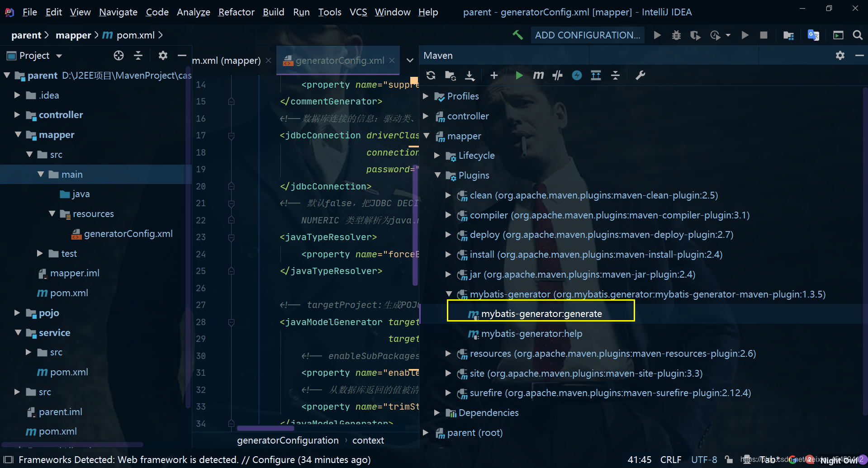868x468 pixels.
Task: Select mybatis-generator:generate goal
Action: pos(541,313)
